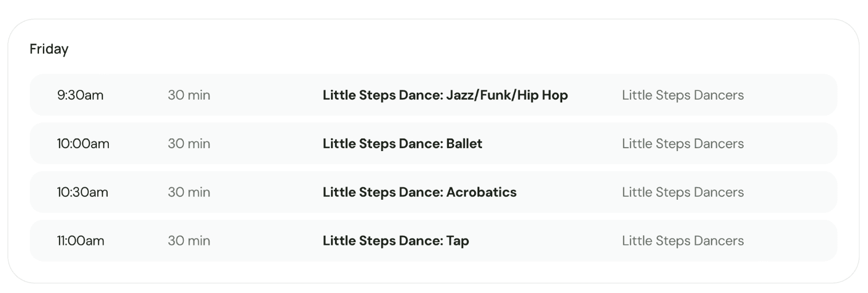Click Little Steps Dancers beside the Acrobatics class
The image size is (868, 293).
click(682, 192)
